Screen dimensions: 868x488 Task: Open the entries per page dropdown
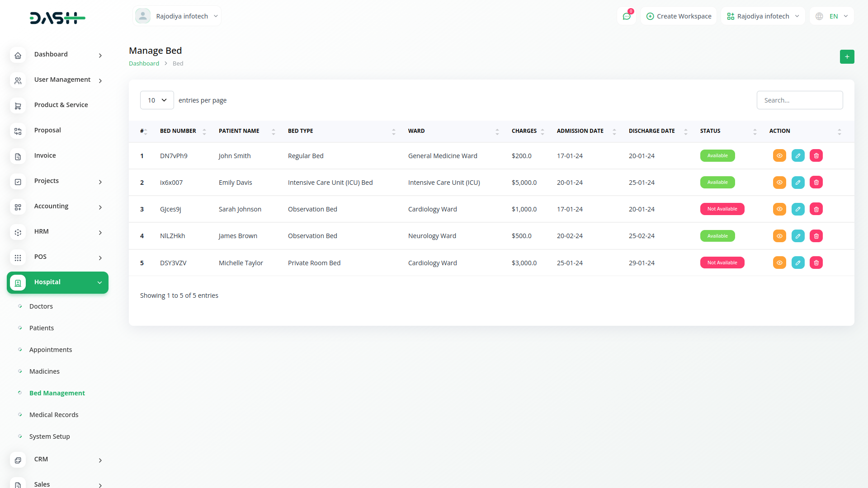(x=157, y=100)
